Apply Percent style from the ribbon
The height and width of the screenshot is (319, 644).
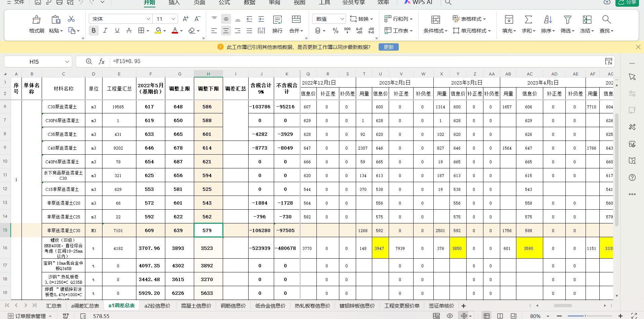[335, 31]
